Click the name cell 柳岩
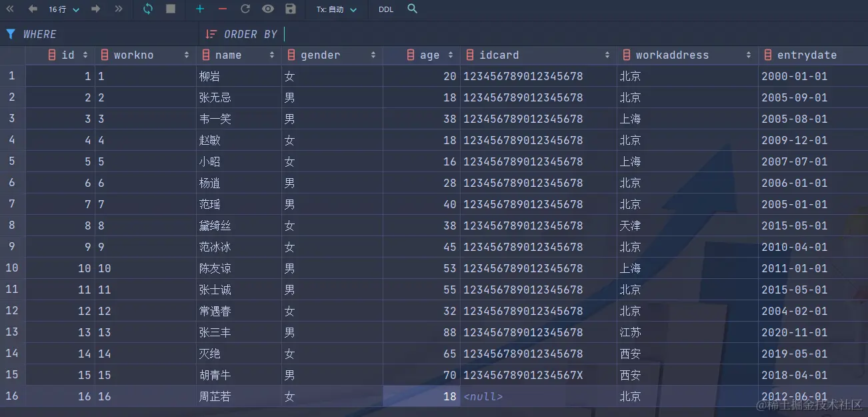Viewport: 868px width, 417px height. click(x=239, y=76)
